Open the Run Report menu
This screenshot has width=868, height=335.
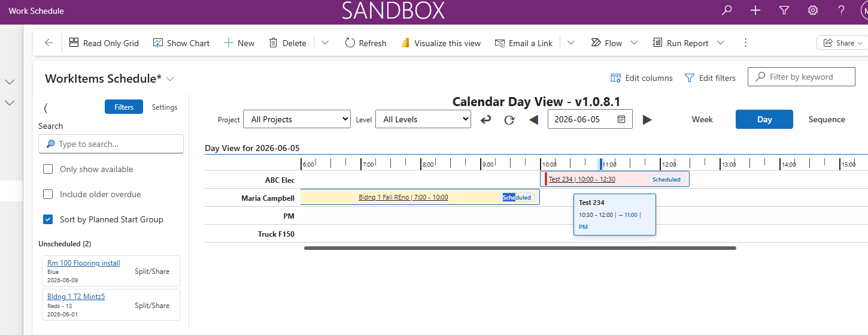tap(688, 43)
